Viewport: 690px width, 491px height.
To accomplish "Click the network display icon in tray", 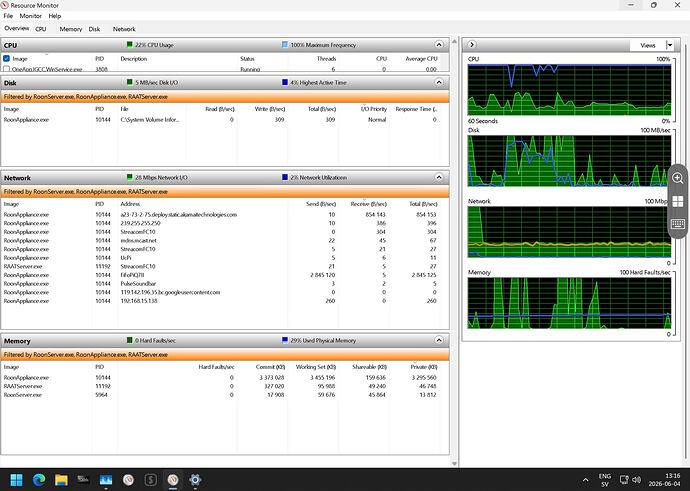I will (624, 480).
